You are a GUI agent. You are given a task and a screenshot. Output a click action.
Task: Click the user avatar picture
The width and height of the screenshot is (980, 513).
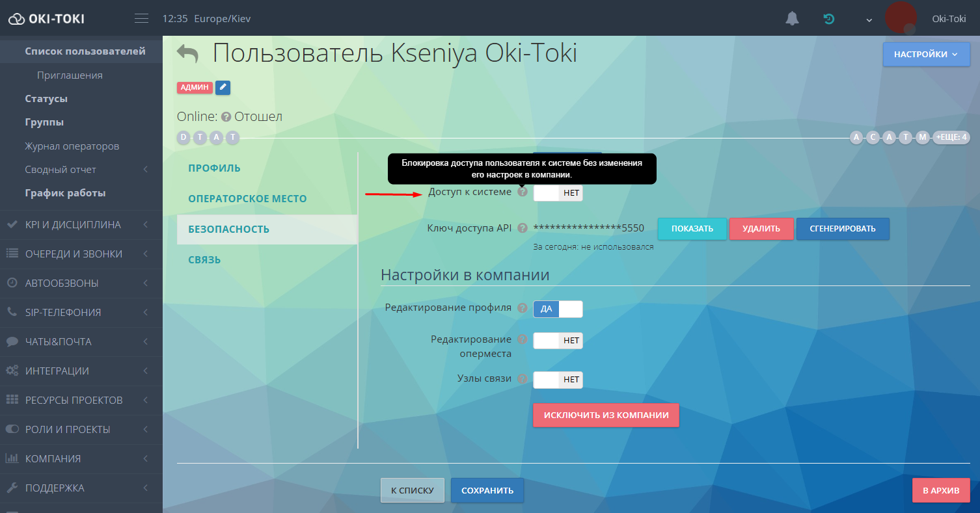[x=901, y=18]
